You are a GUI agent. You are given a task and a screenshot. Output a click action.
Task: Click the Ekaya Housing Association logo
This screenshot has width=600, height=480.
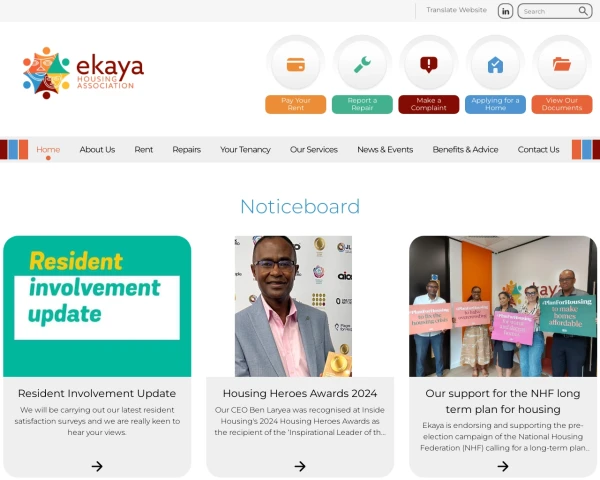point(83,73)
